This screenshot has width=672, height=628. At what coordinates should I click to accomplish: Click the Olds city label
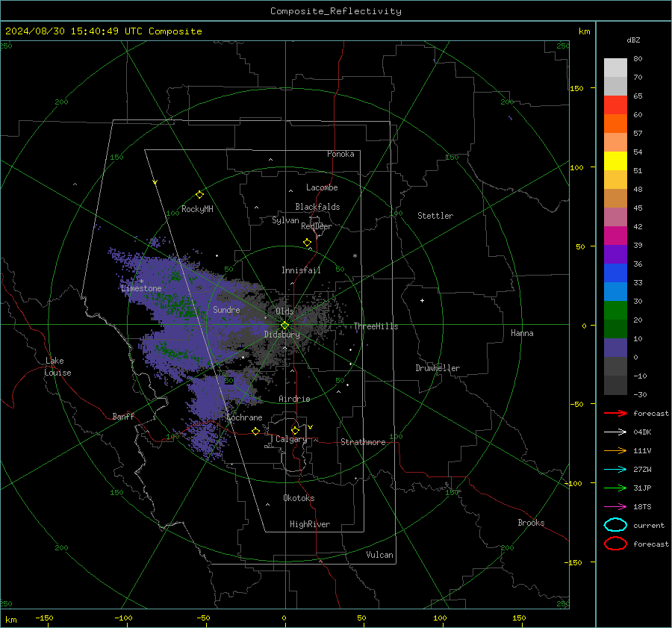[x=284, y=311]
